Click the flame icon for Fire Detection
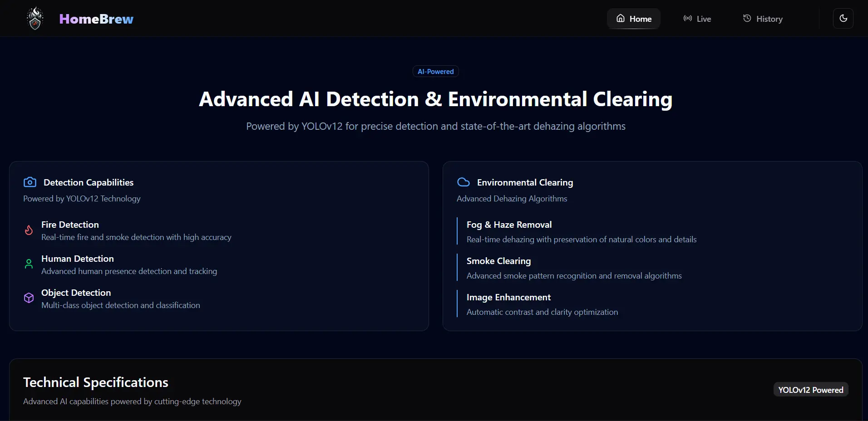 pos(29,230)
